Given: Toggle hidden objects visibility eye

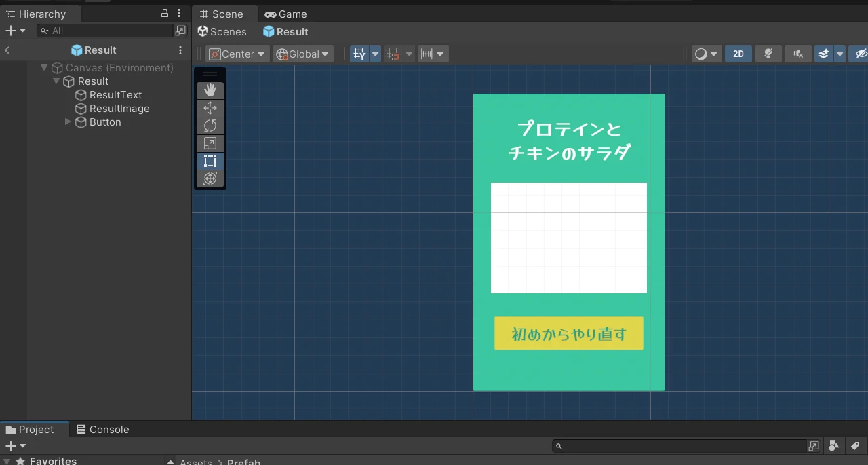Looking at the screenshot, I should click(x=860, y=54).
